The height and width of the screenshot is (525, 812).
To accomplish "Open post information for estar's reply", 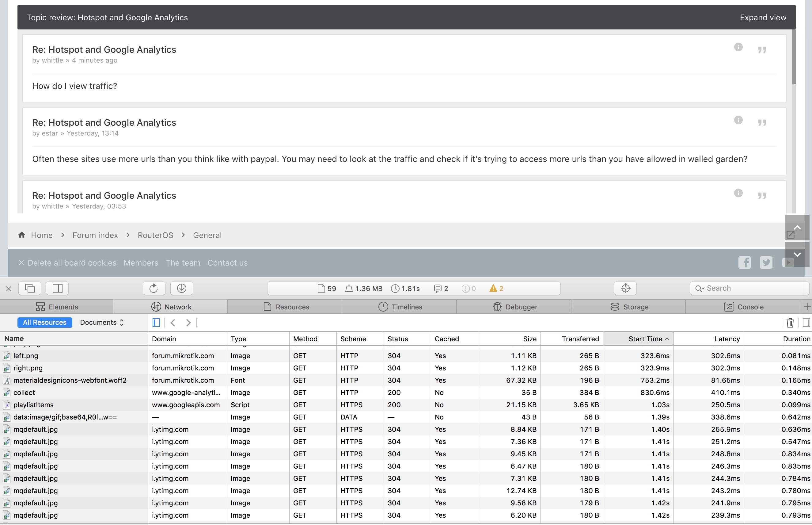I will pos(738,120).
